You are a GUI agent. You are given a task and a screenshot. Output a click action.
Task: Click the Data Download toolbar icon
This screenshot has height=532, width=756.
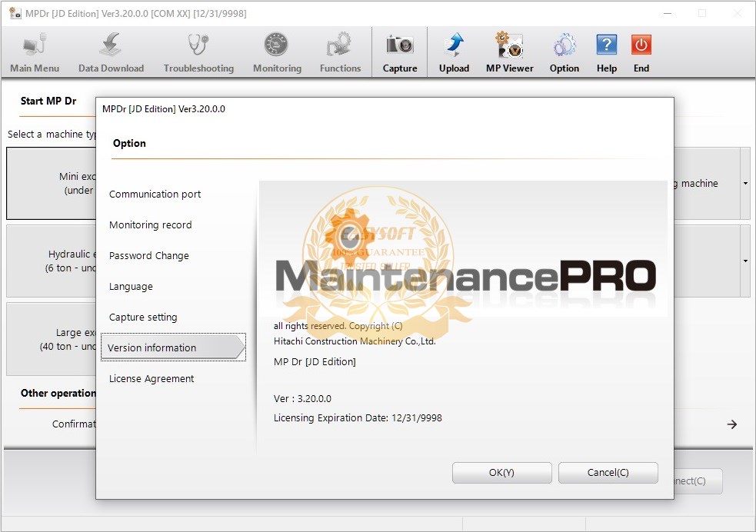click(111, 52)
